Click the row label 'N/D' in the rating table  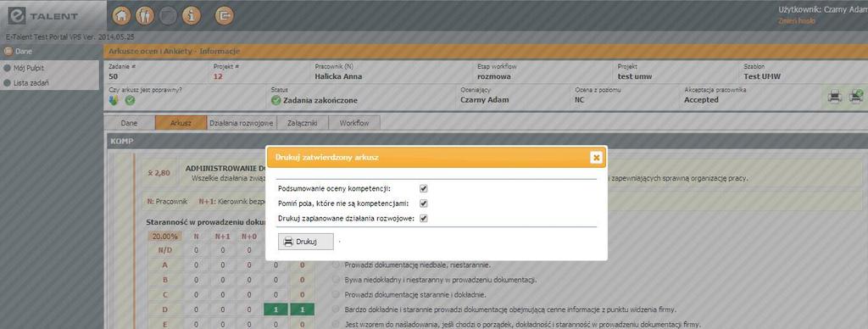click(x=164, y=250)
